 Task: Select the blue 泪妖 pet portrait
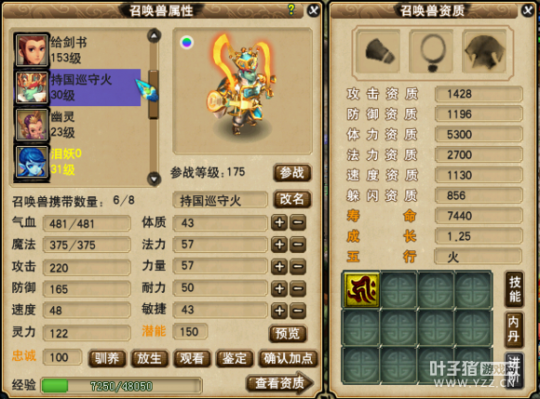coord(31,161)
